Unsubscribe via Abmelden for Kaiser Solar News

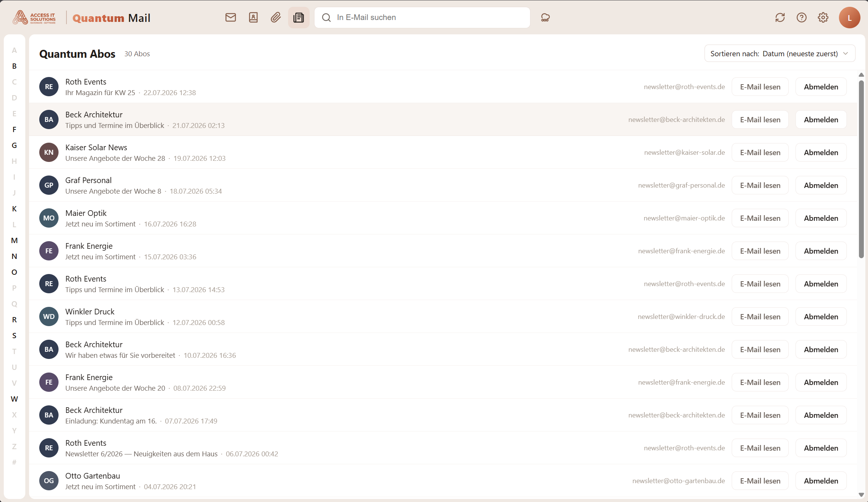[821, 152]
